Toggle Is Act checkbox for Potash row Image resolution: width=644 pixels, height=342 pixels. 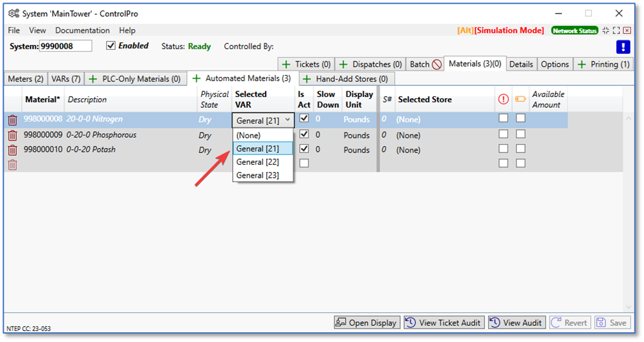pos(304,149)
